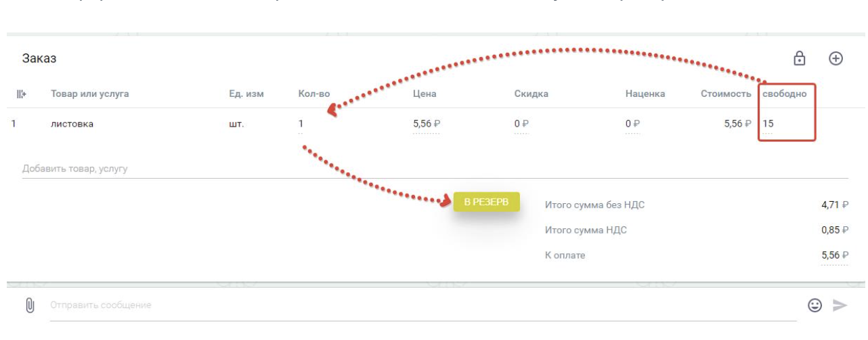Open the emoji smiley picker
The image size is (868, 340).
(815, 305)
